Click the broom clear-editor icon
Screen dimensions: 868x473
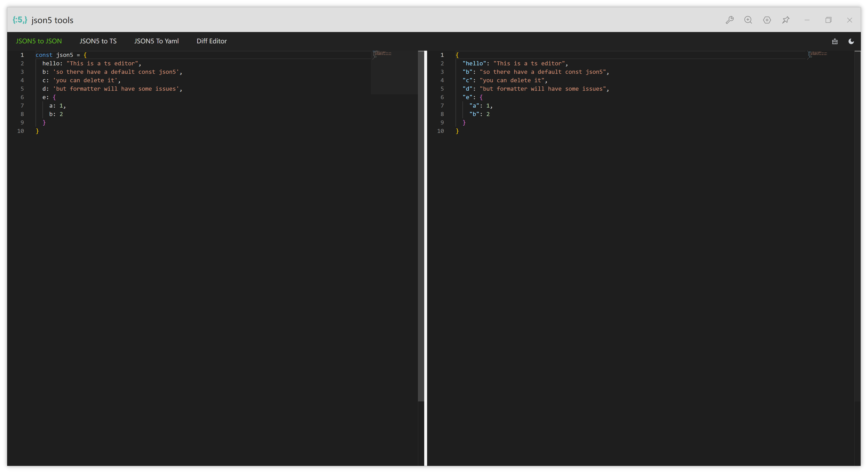pyautogui.click(x=835, y=41)
